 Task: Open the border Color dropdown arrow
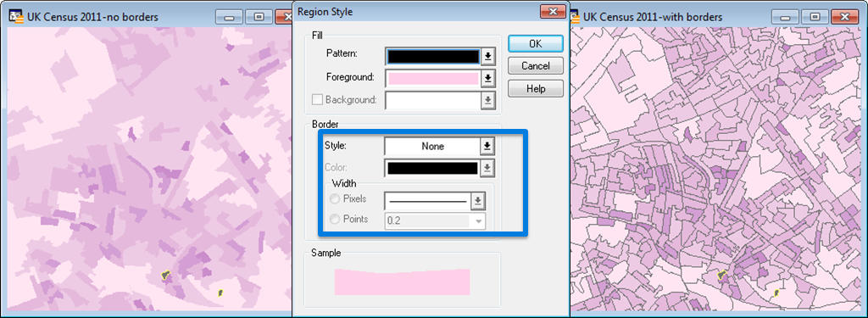tap(487, 168)
